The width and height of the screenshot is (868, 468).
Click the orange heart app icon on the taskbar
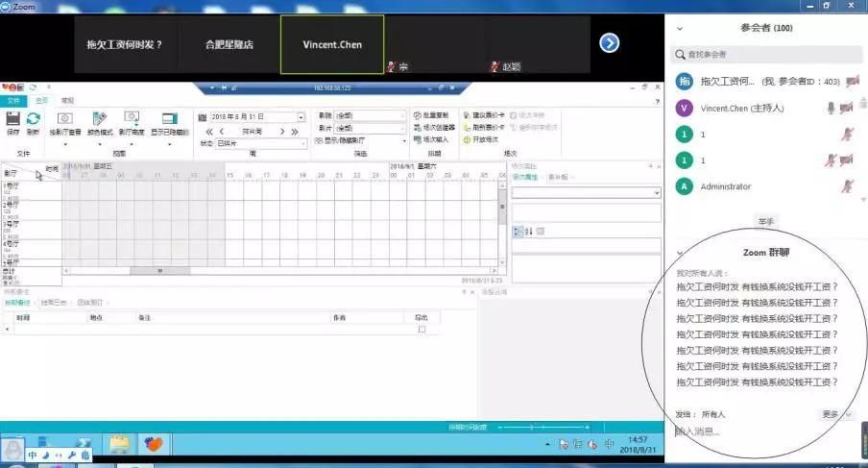pyautogui.click(x=154, y=444)
